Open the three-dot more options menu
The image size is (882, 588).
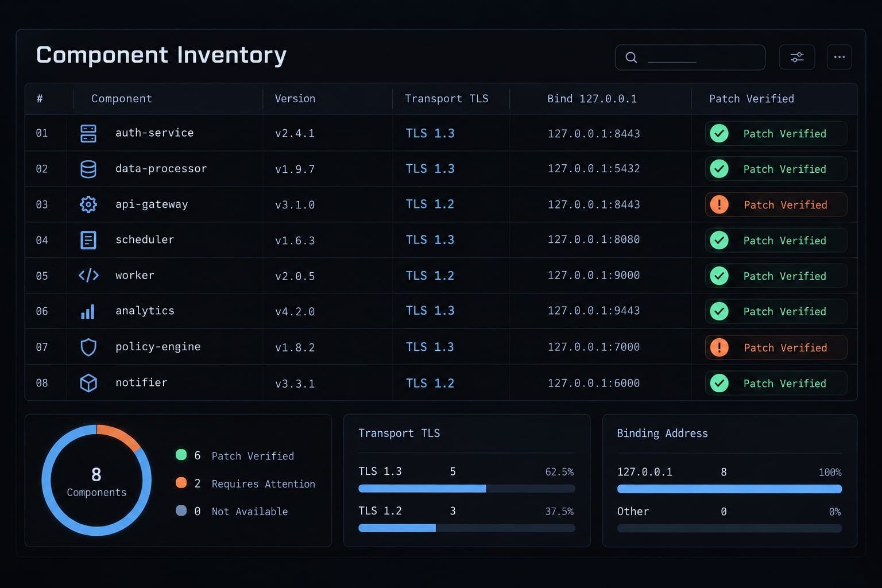pos(839,57)
